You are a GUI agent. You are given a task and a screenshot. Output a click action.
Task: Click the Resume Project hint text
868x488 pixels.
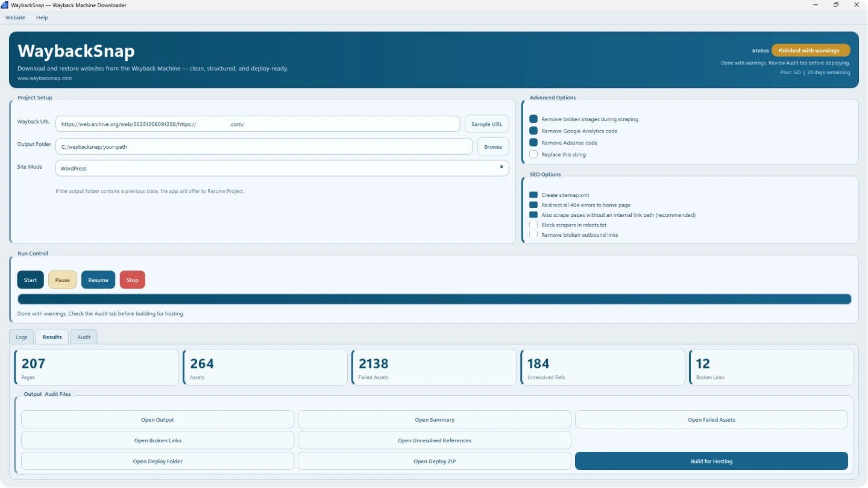pos(149,191)
